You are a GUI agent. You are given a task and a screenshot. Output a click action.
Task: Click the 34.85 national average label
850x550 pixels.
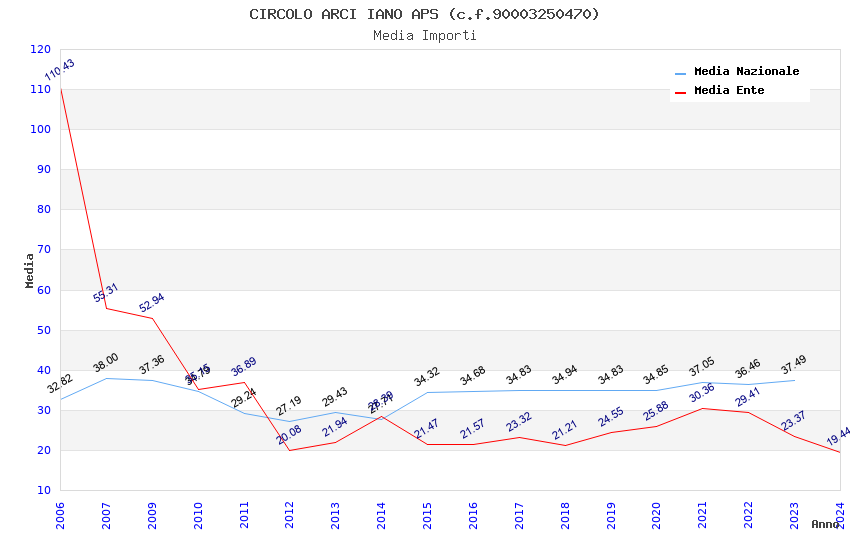click(656, 375)
